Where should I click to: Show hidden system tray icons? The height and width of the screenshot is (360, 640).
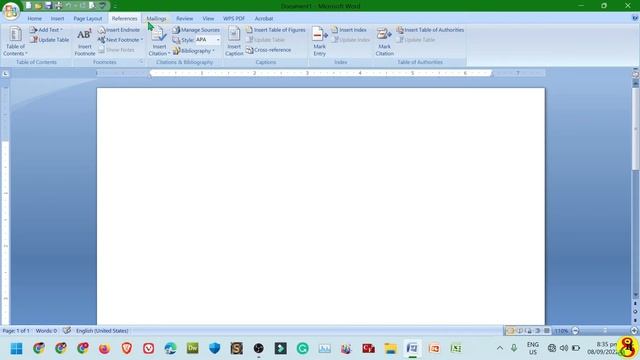[x=500, y=348]
